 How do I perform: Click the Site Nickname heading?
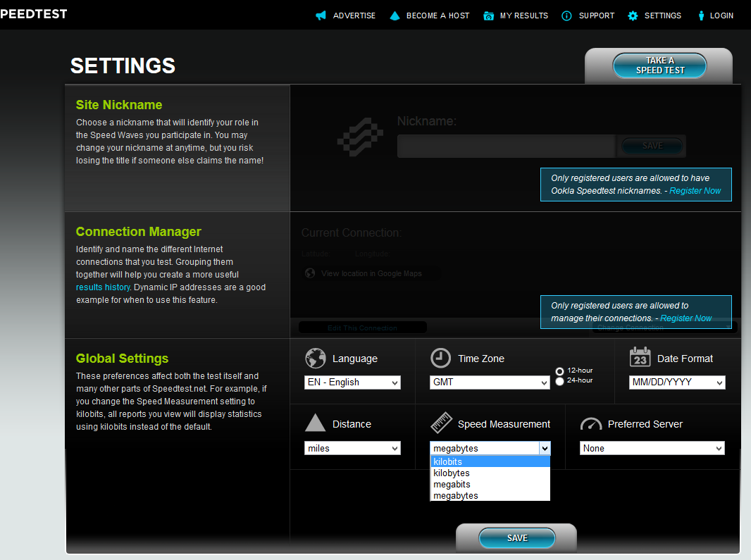[x=119, y=105]
